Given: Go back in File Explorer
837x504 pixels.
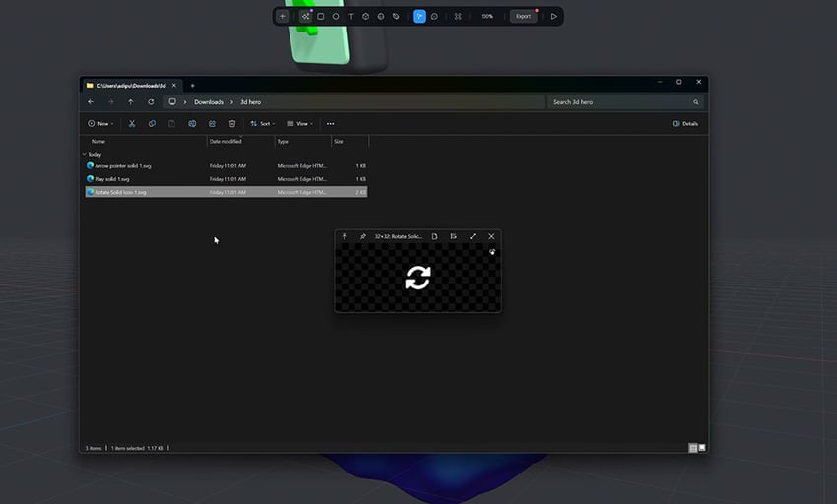Looking at the screenshot, I should pyautogui.click(x=91, y=102).
